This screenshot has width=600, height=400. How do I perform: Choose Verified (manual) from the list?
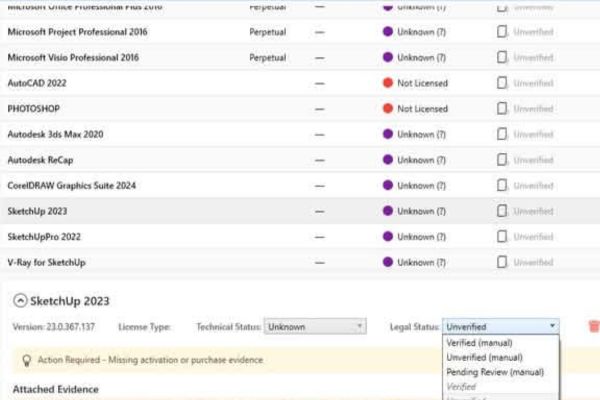tap(479, 343)
